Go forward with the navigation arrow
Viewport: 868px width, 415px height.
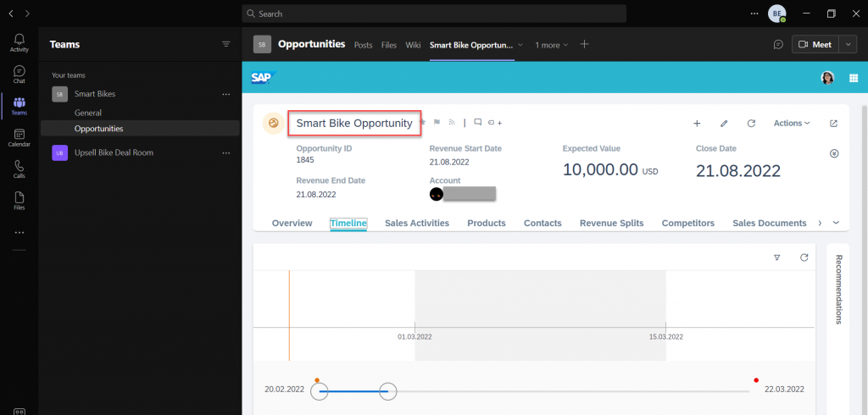(x=28, y=14)
